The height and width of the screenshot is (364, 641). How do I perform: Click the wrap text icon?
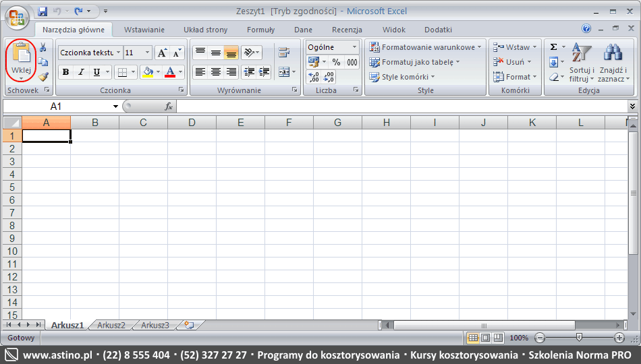(283, 53)
